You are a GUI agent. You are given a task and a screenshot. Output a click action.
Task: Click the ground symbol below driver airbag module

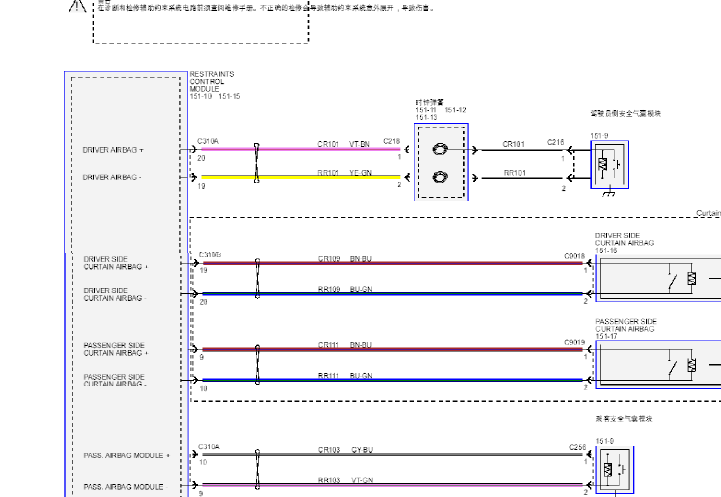606,193
